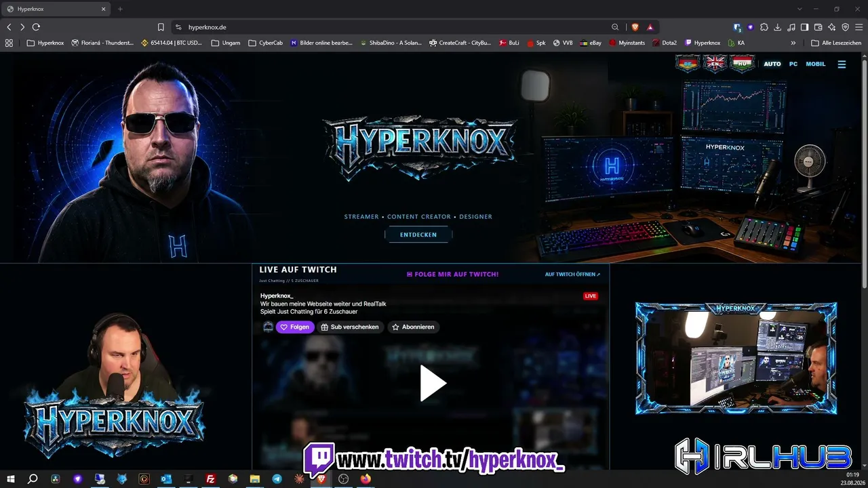Switch site language to Hungarian flag
Image resolution: width=868 pixels, height=488 pixels.
pos(743,64)
